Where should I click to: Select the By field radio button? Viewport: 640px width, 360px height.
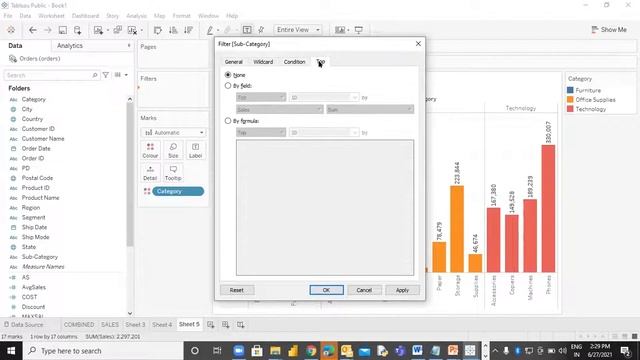(x=228, y=86)
